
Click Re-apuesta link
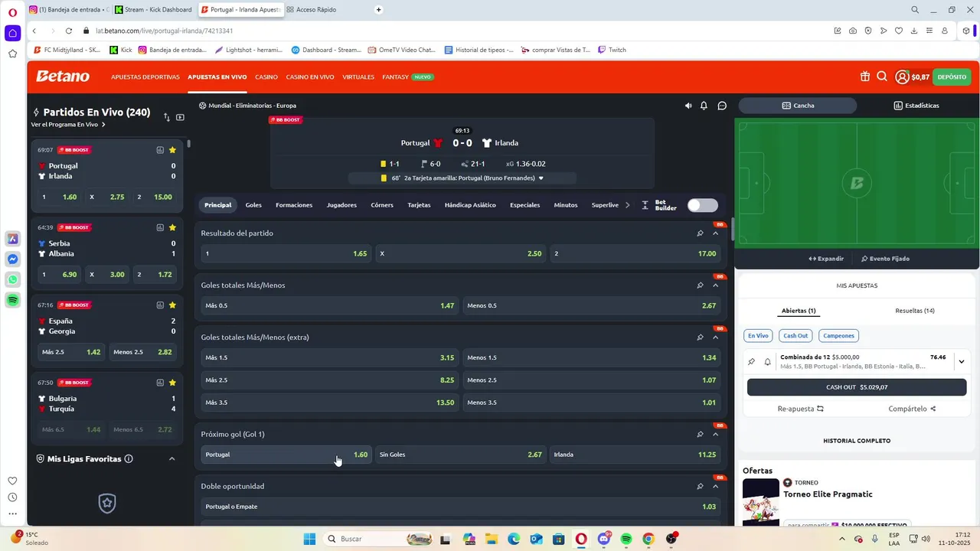point(801,409)
